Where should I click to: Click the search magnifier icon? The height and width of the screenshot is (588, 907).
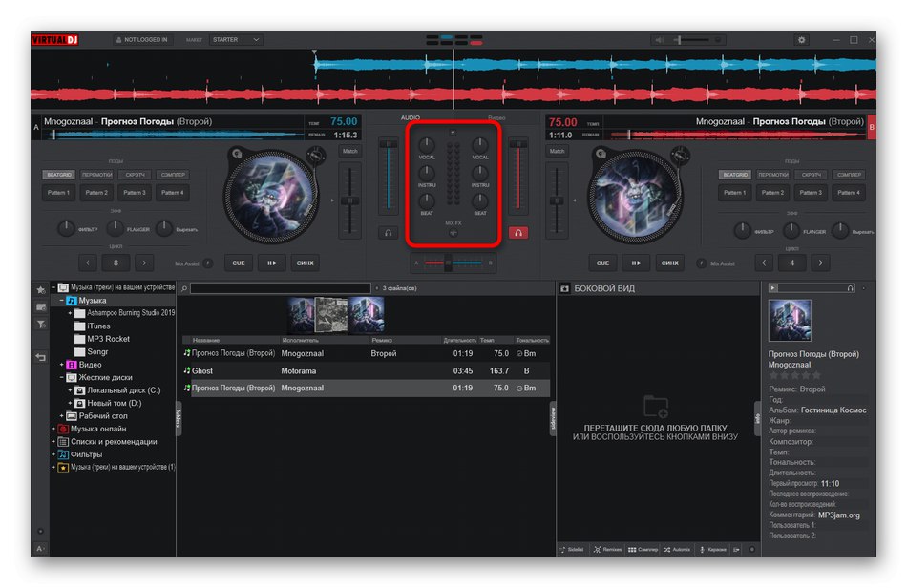[x=183, y=287]
